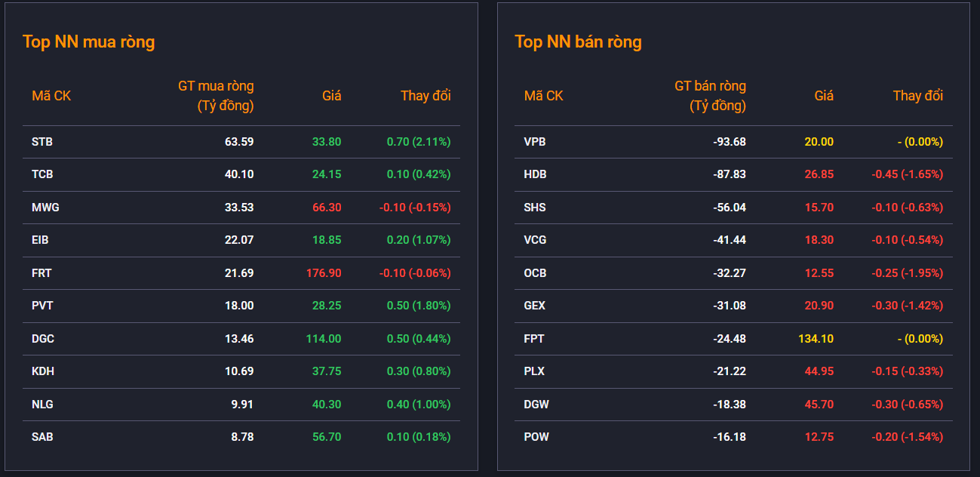Click NLG change 0.40 (1.00%)
This screenshot has width=980, height=477.
(419, 405)
